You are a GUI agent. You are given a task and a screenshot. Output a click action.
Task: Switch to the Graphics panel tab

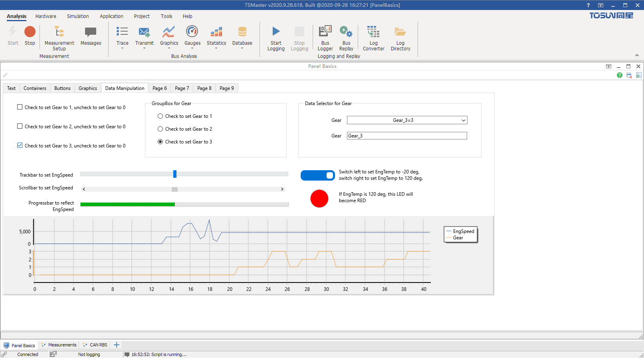click(87, 88)
